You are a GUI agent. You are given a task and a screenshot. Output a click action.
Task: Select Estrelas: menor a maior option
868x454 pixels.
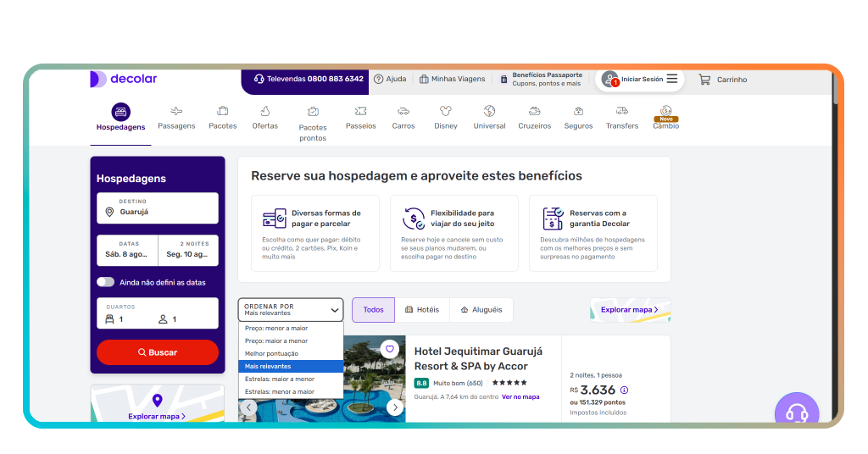[x=291, y=391]
